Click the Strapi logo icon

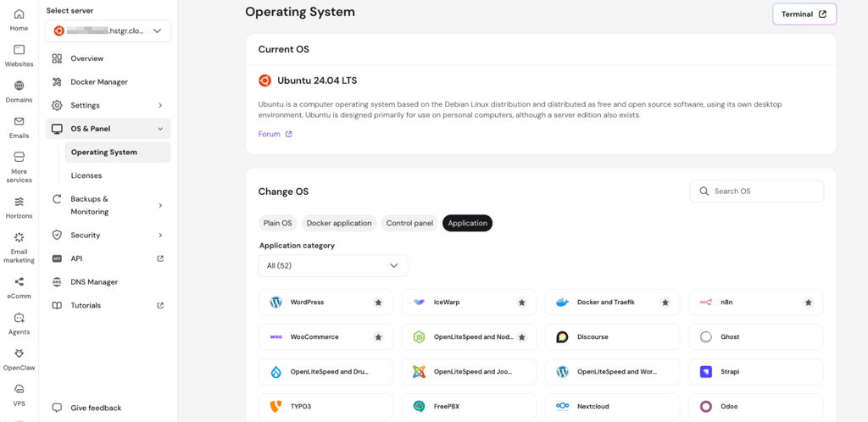click(x=706, y=372)
